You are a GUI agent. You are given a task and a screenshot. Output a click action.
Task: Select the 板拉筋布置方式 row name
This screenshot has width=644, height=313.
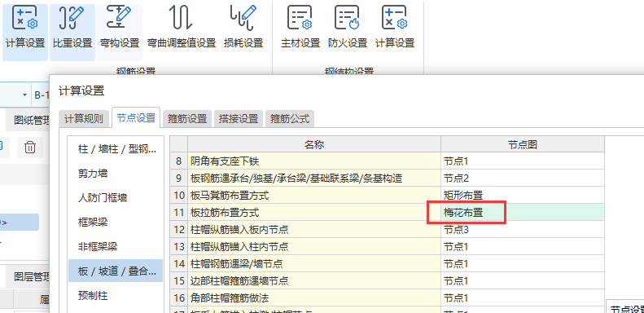(314, 212)
